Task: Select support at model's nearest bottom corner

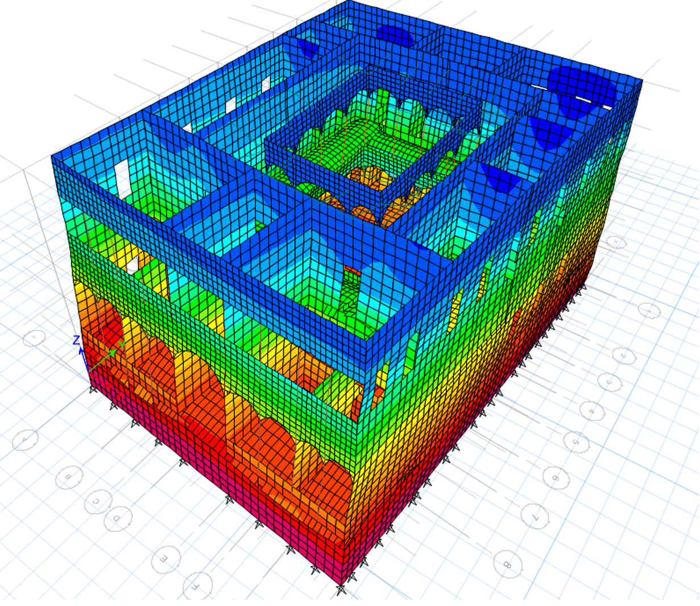Action: pos(341,589)
